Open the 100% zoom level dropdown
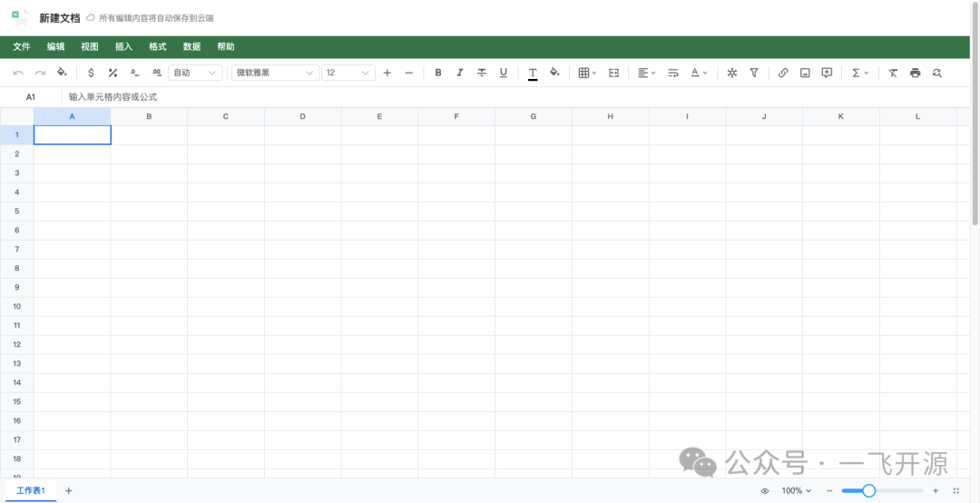980x503 pixels. [797, 491]
